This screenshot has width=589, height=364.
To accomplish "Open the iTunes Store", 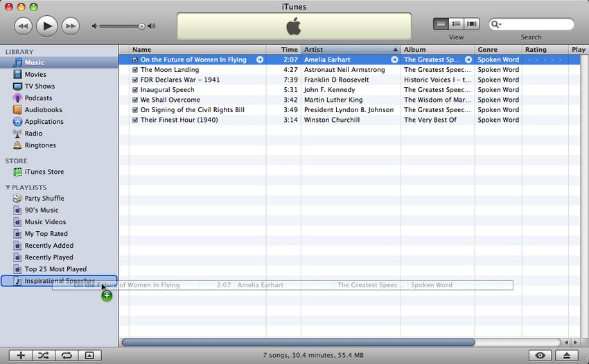I will (x=59, y=172).
